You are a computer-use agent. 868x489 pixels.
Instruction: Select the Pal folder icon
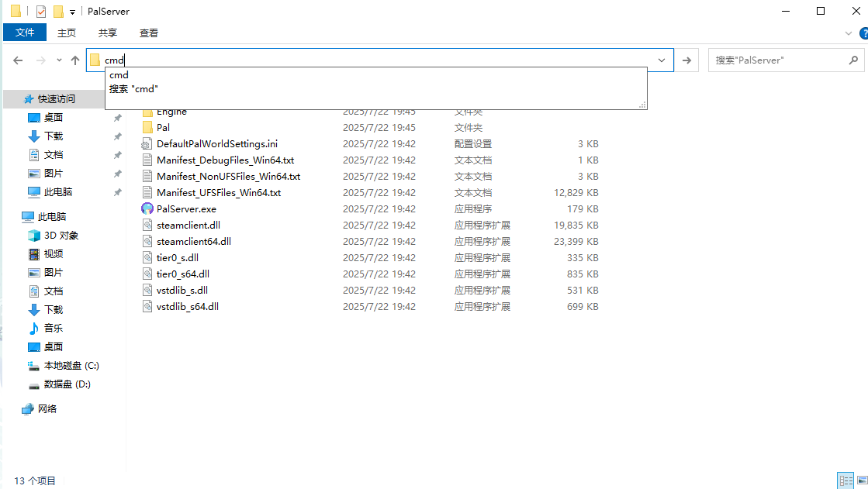147,128
